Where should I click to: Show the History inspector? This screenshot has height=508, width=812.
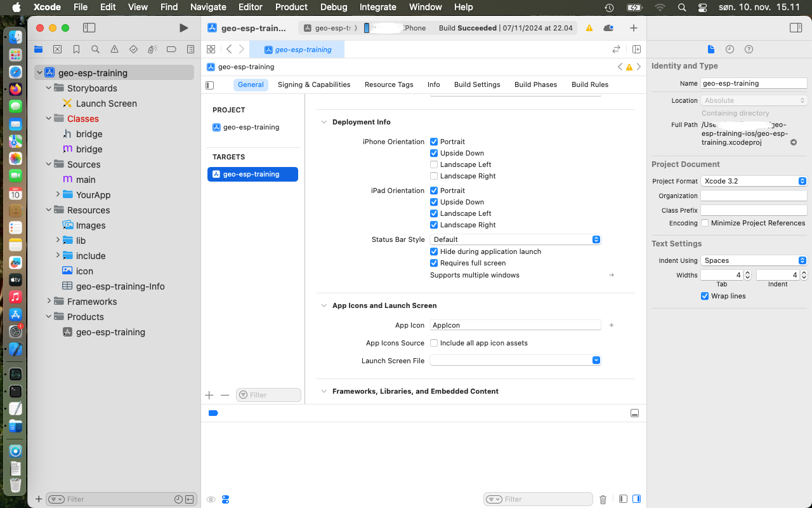730,50
